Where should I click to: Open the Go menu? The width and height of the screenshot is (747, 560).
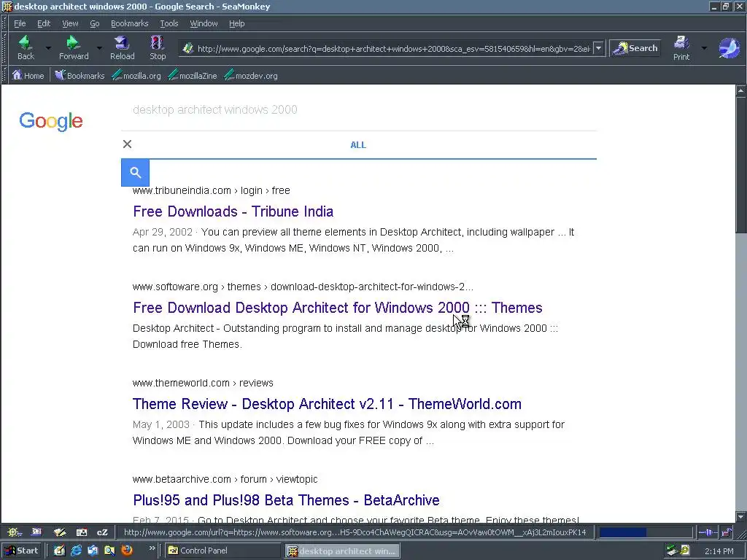point(95,23)
